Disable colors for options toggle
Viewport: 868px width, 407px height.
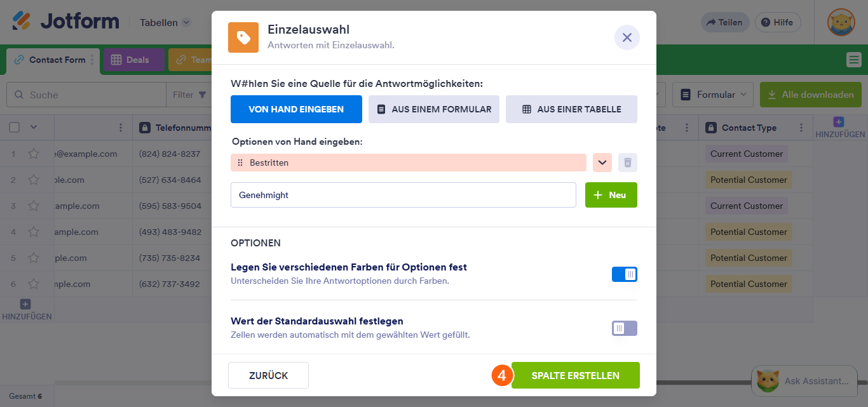point(624,274)
